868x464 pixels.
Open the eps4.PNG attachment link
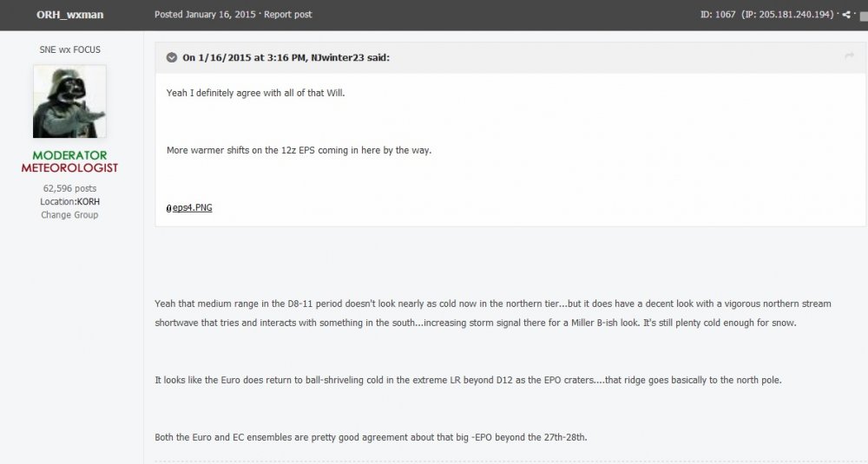192,207
